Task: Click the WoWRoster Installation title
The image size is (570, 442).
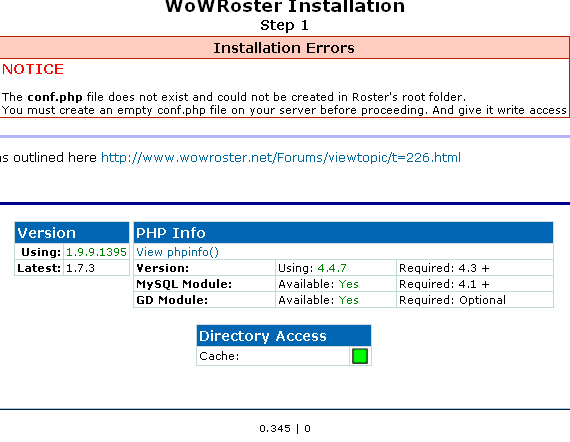Action: (285, 7)
